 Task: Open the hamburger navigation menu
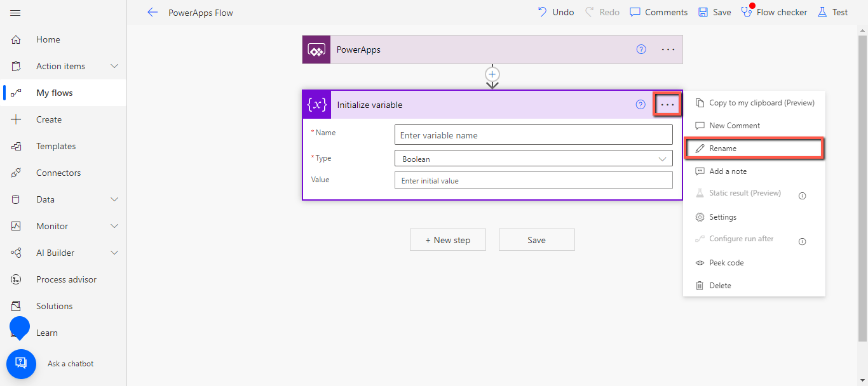[x=16, y=13]
